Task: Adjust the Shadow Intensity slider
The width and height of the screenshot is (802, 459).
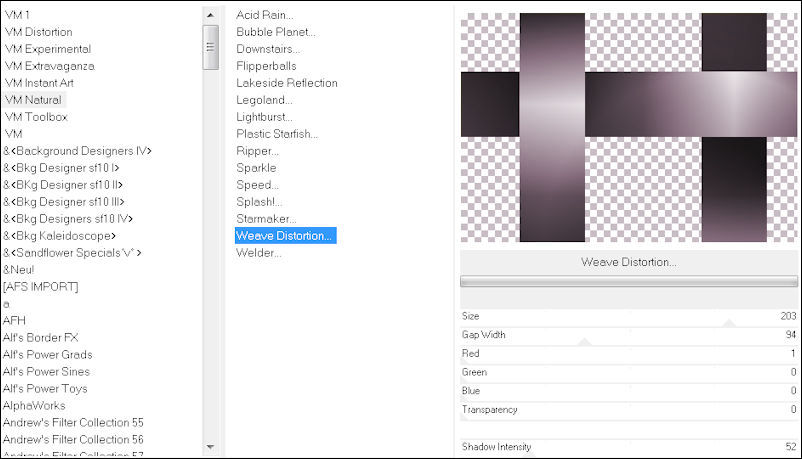Action: 629,447
